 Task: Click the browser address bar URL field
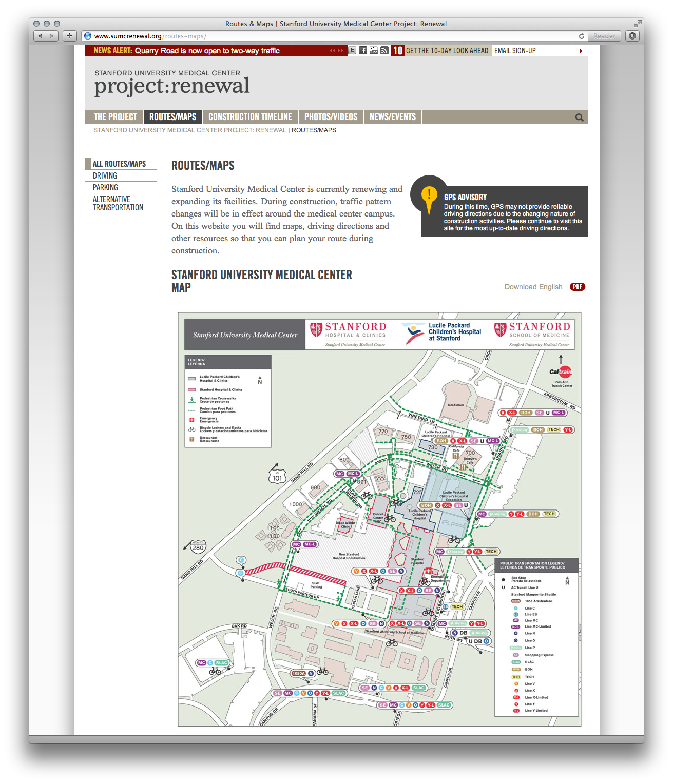(329, 36)
